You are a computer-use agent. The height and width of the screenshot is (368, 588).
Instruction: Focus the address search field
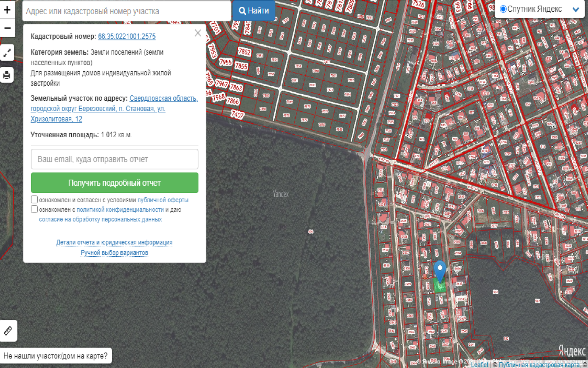click(x=126, y=11)
